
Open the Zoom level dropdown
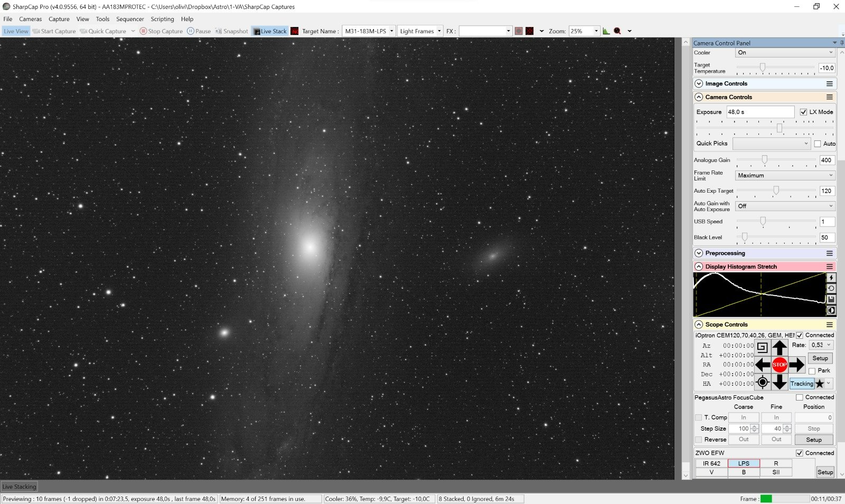tap(596, 31)
